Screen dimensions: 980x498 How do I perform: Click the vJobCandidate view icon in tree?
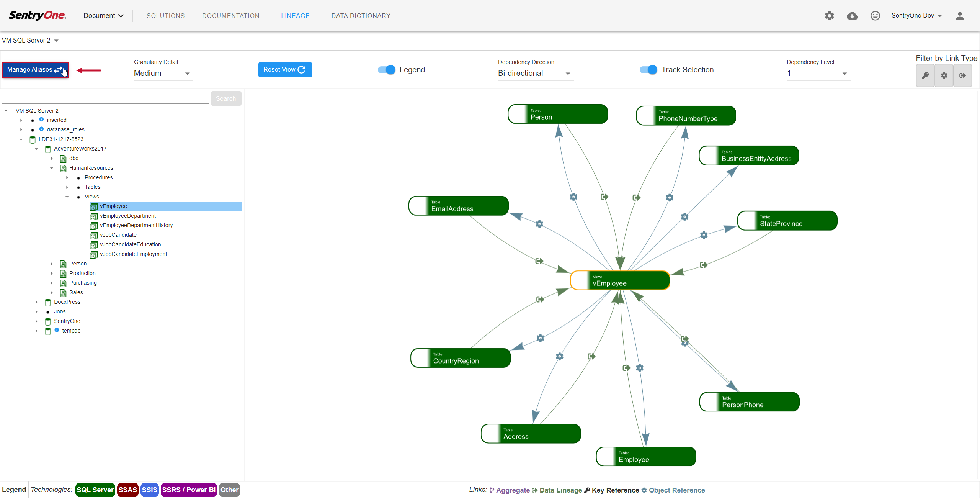click(93, 236)
